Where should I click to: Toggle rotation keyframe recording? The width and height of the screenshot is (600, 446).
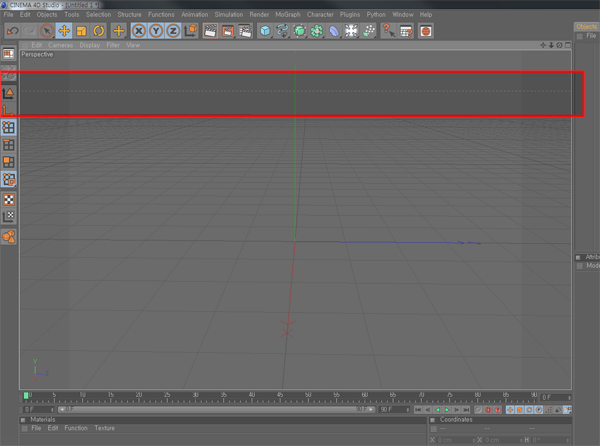coord(529,410)
